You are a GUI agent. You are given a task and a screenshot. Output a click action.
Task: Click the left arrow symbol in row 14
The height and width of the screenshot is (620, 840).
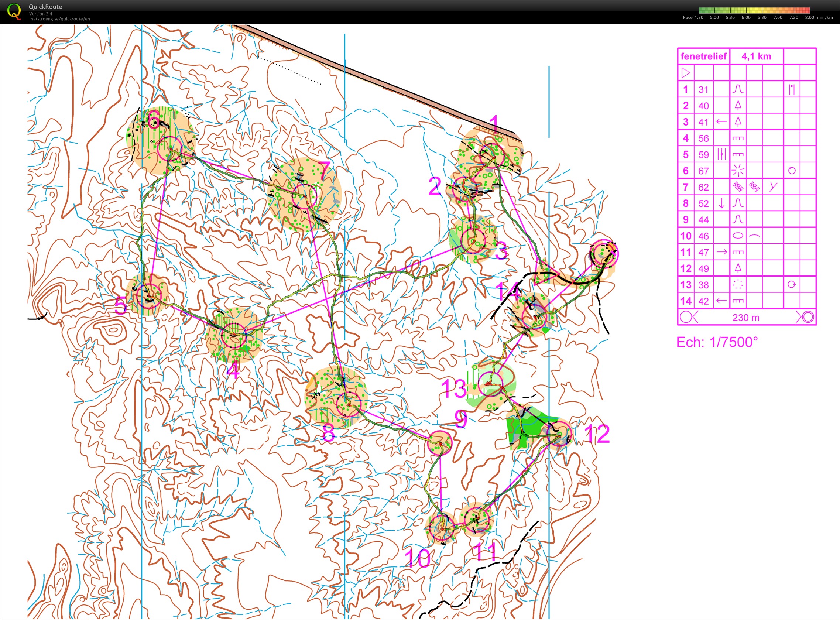point(721,301)
